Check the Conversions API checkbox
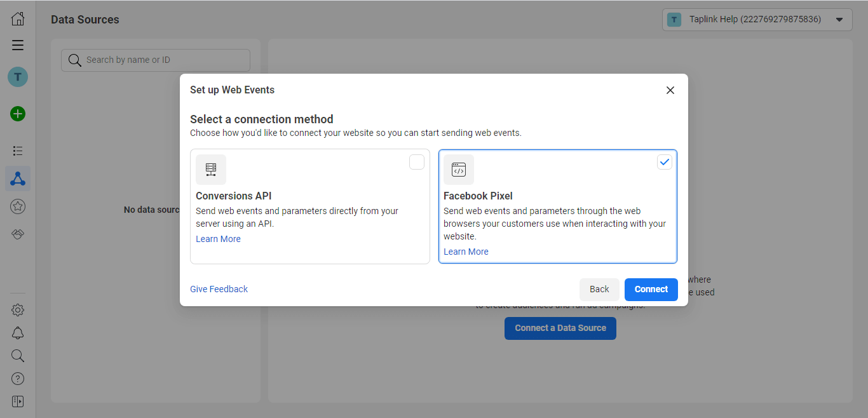Screen dimensions: 868x418 point(417,162)
